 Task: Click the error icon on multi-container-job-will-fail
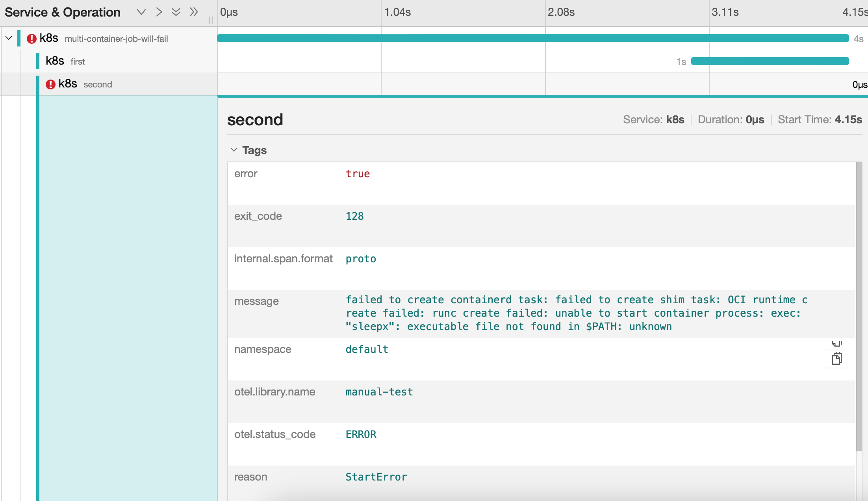pos(32,39)
